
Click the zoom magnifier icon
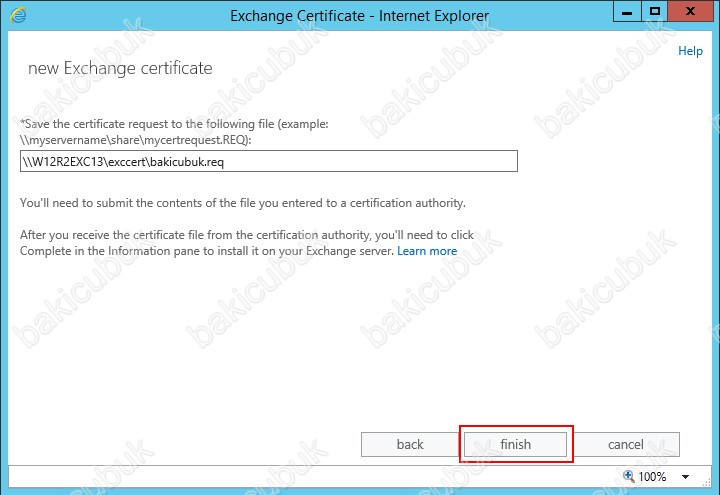click(x=629, y=476)
